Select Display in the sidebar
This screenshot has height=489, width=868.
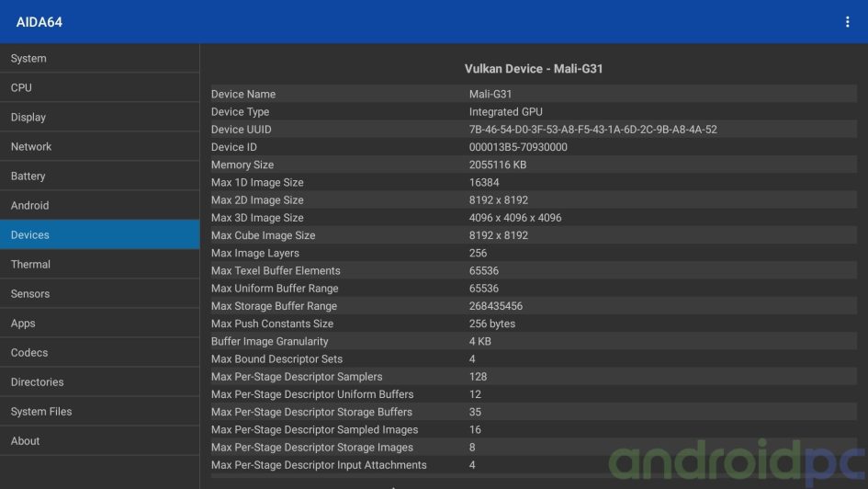99,117
